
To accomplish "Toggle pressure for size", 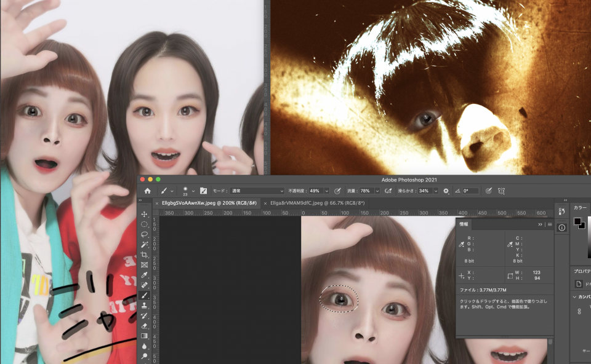I will click(x=488, y=191).
